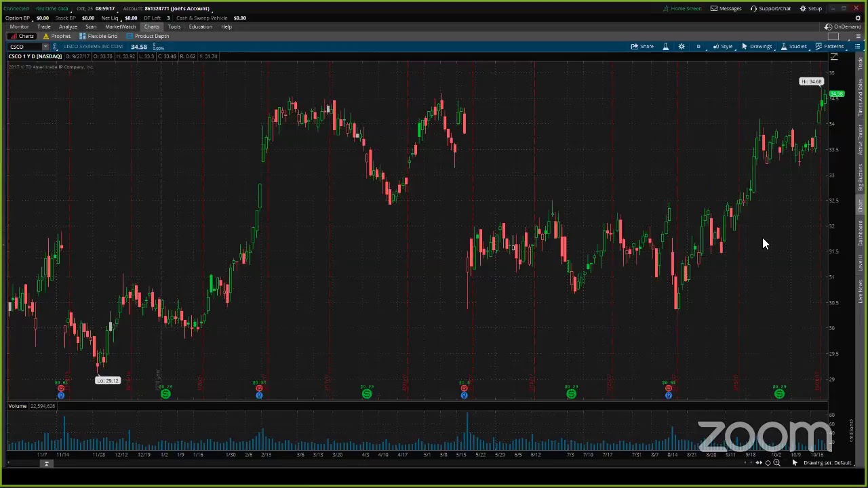The width and height of the screenshot is (868, 488).
Task: Open the Tools tab
Action: point(174,26)
